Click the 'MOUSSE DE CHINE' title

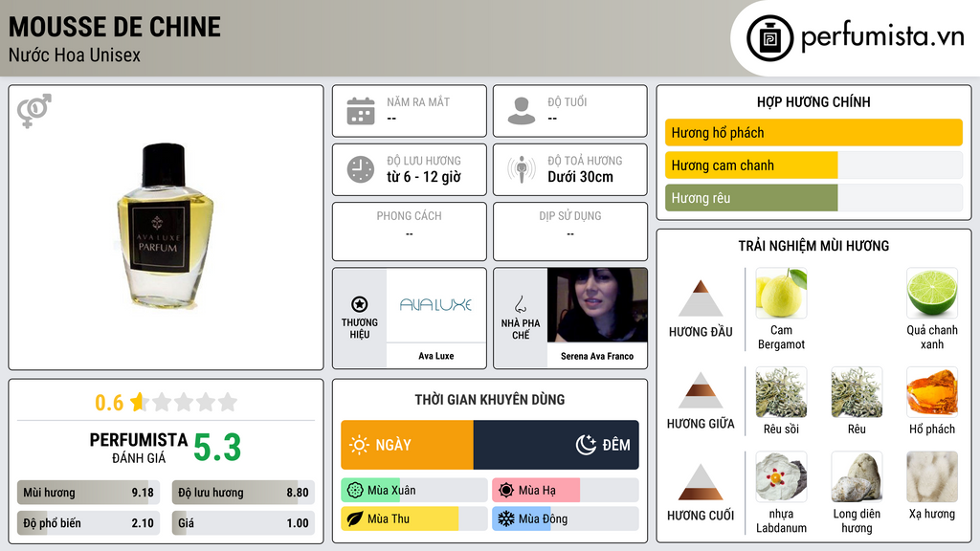pos(115,28)
